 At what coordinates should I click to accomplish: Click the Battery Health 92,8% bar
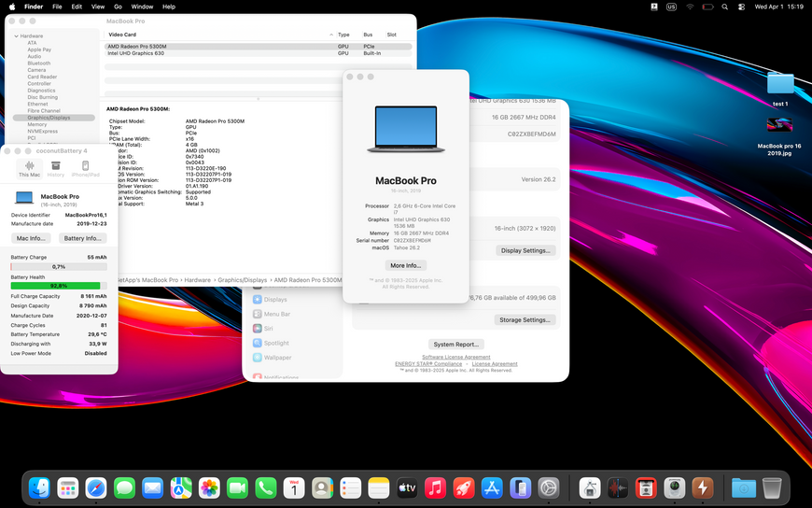pos(59,286)
